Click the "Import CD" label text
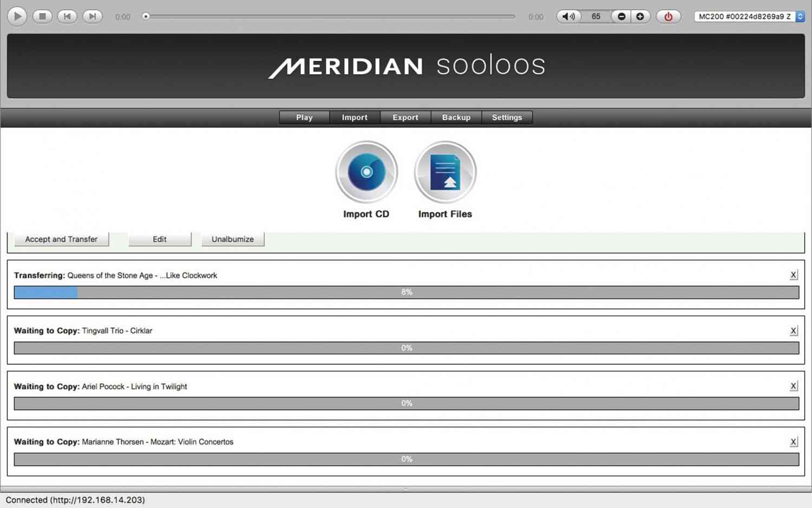 tap(366, 214)
